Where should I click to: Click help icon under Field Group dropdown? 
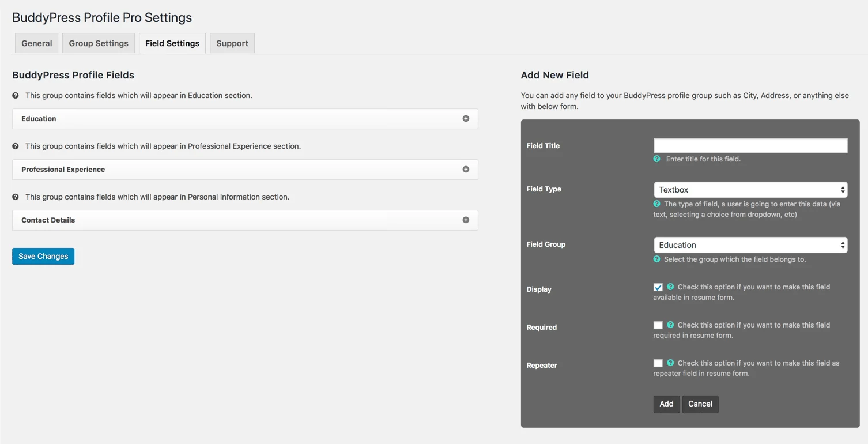click(x=656, y=259)
